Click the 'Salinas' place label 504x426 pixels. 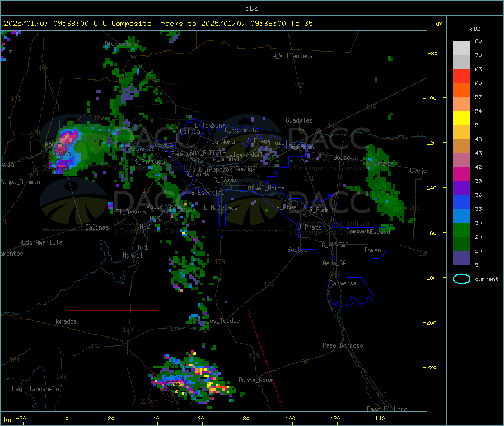pos(97,227)
